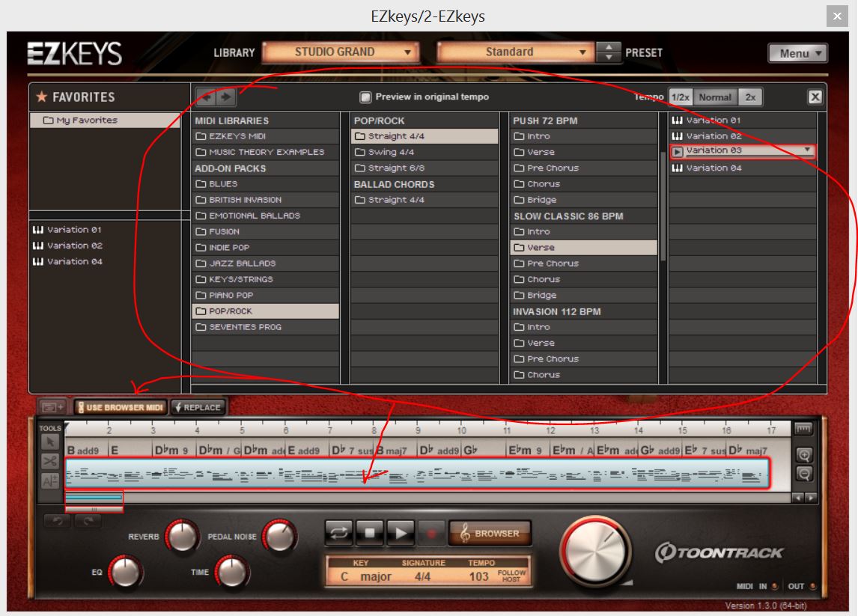Click the stop transport button
858x616 pixels.
click(x=370, y=532)
